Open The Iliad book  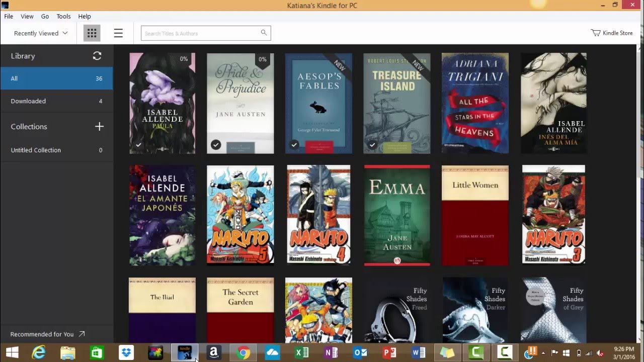[162, 310]
